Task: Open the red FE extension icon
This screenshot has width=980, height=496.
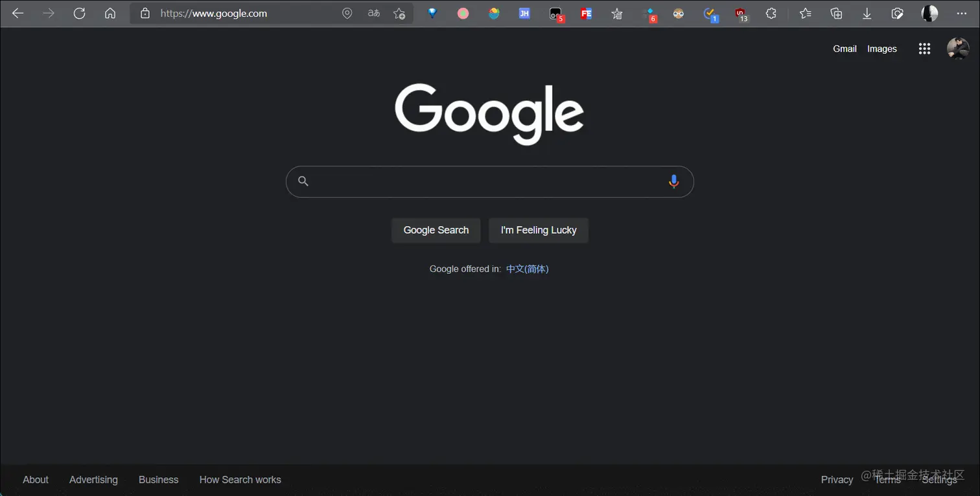Action: 586,13
